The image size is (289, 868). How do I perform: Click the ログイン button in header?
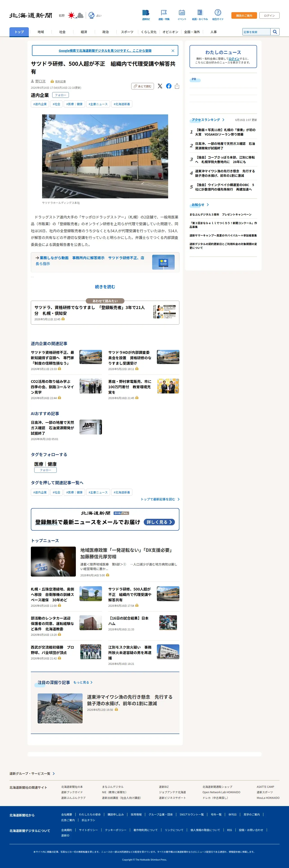coord(269,16)
